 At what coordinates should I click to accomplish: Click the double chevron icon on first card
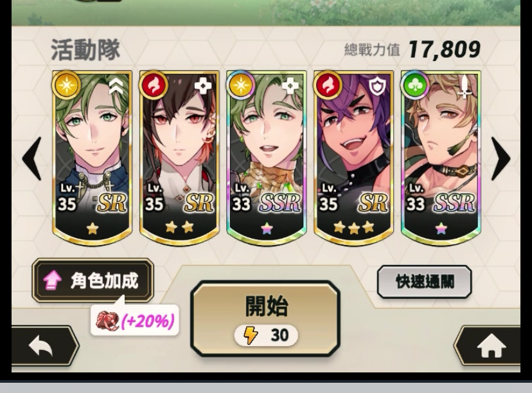[116, 87]
